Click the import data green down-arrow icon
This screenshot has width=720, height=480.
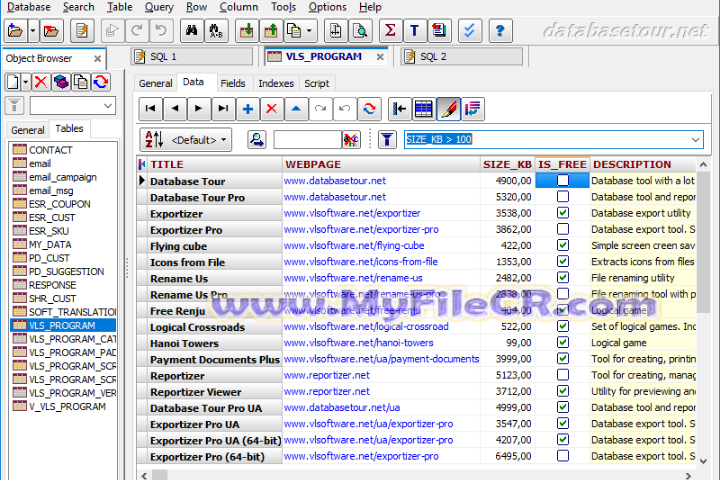point(247,31)
